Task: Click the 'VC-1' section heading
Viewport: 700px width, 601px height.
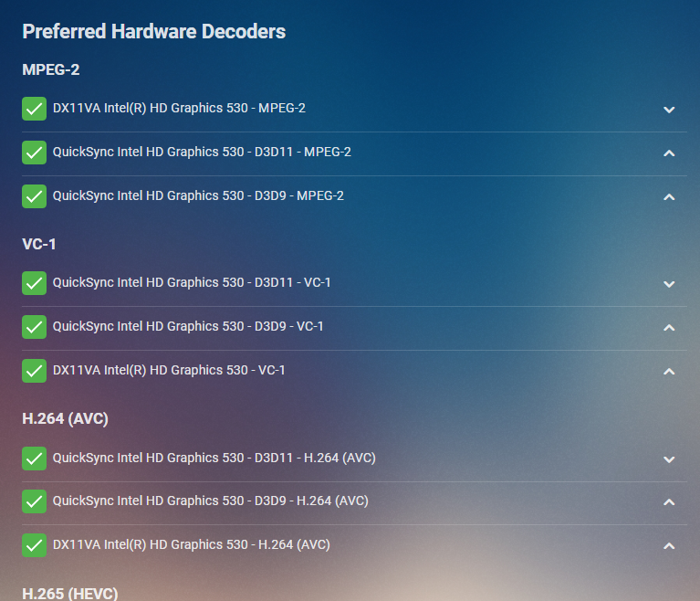Action: coord(39,244)
